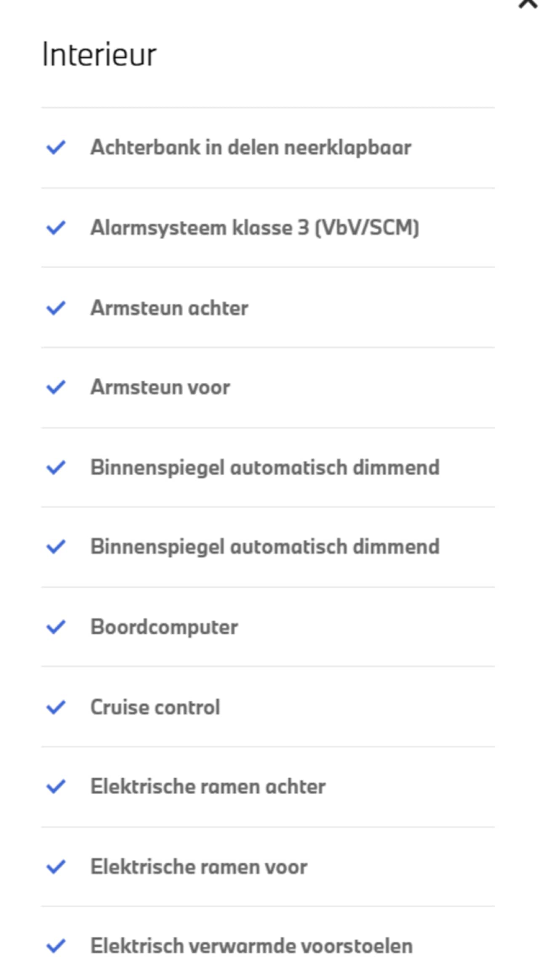Viewport: 539px width, 980px height.
Task: Click the Armsteun voor label
Action: coord(160,387)
